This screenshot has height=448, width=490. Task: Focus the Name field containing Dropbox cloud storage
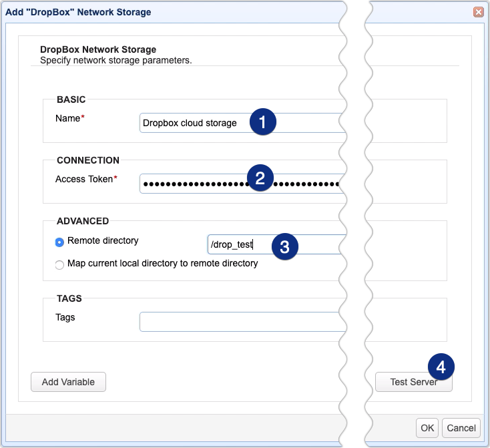pos(194,123)
